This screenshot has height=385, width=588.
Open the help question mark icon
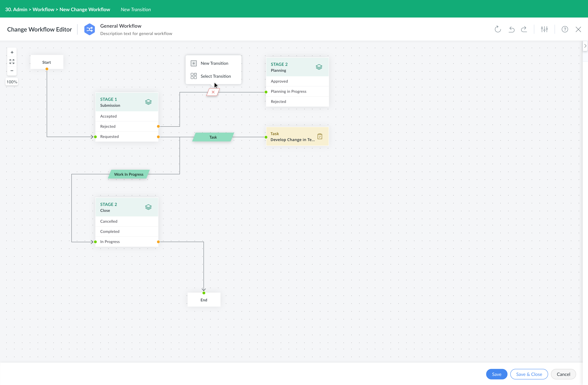point(565,29)
